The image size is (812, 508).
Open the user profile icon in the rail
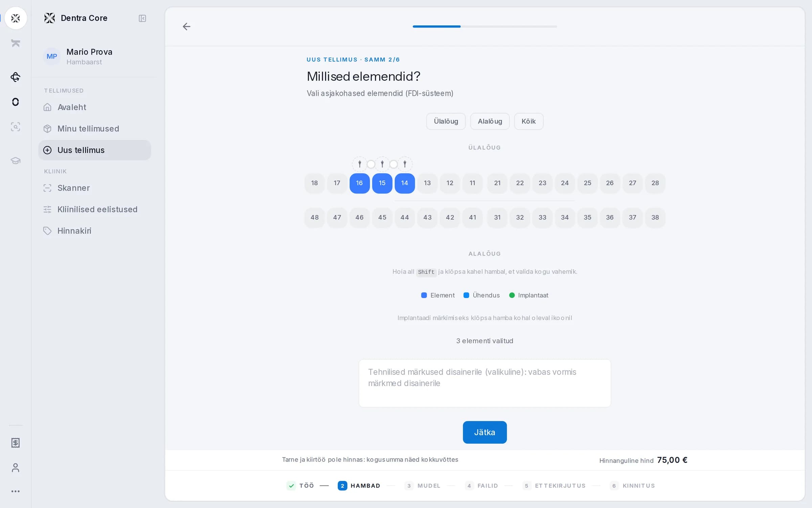(16, 468)
